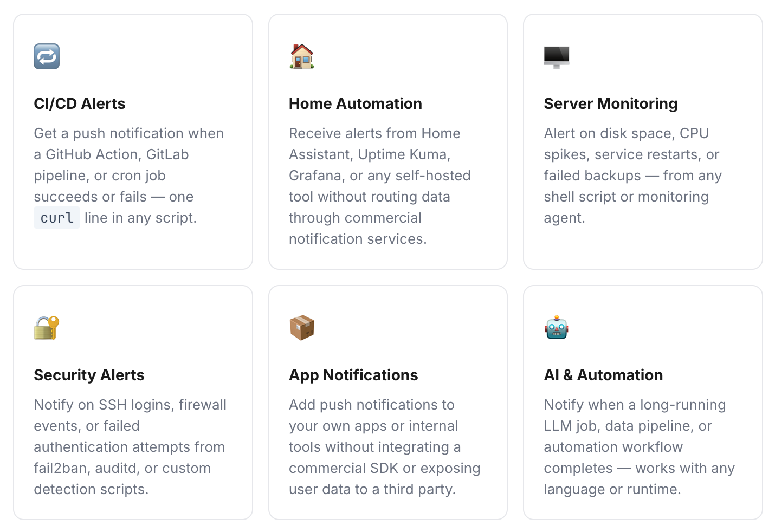Open the "Security Alerts" heading
775x532 pixels.
[x=89, y=375]
